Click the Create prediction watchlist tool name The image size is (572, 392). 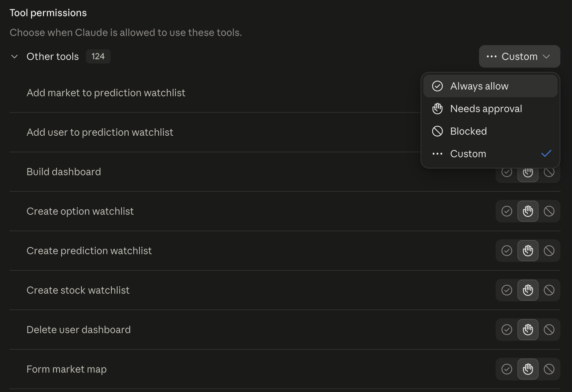coord(89,251)
